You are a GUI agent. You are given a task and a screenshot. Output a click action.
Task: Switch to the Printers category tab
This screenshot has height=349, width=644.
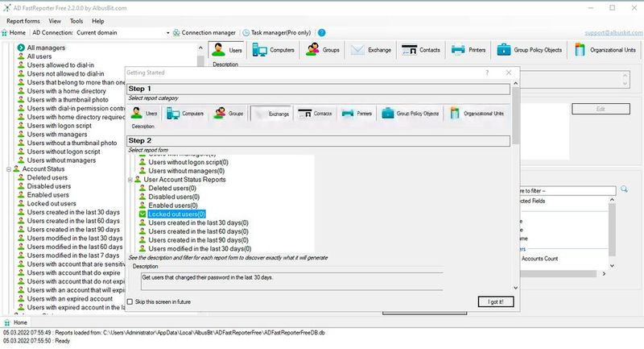(x=469, y=50)
